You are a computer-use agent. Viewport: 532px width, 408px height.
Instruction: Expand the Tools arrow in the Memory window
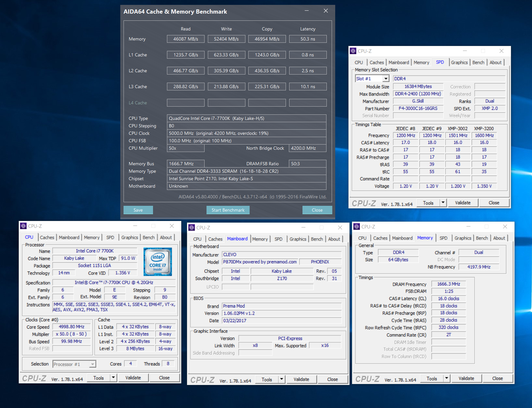click(x=446, y=379)
